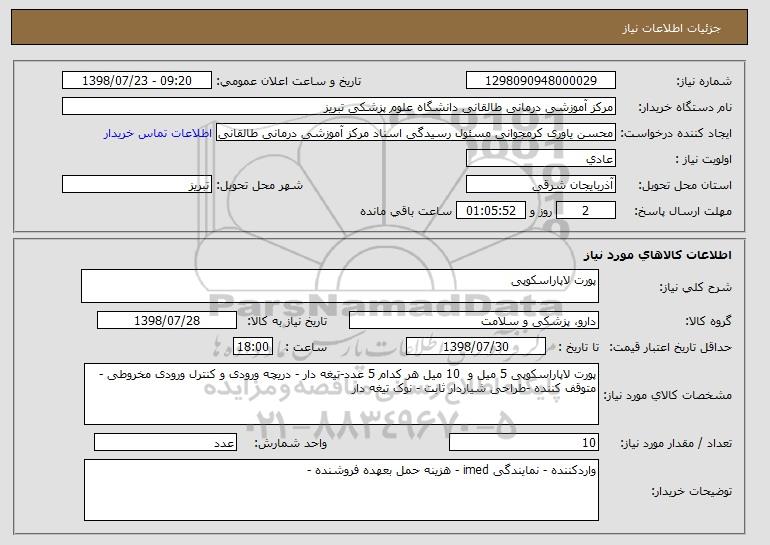Click the price validity date field 1398/07/30
This screenshot has height=545, width=770.
[476, 347]
